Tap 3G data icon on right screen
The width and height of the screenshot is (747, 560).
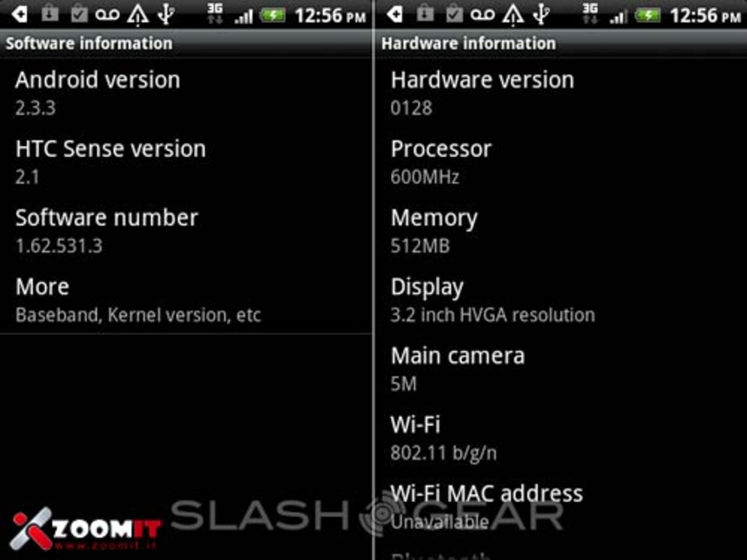(590, 13)
